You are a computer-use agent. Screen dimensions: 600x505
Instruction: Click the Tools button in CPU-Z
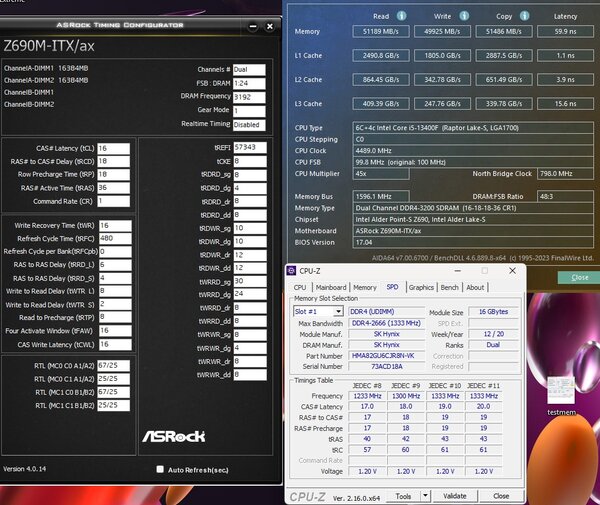point(403,496)
